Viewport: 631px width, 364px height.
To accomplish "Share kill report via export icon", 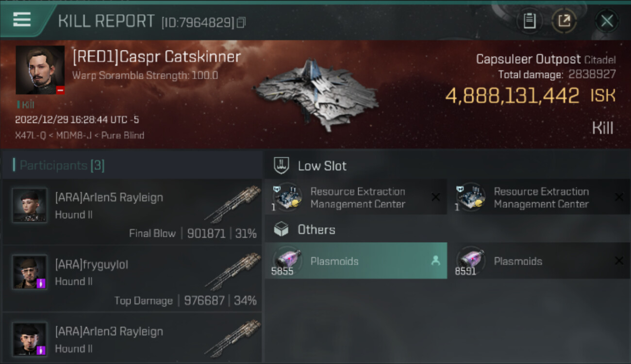I will click(x=564, y=21).
